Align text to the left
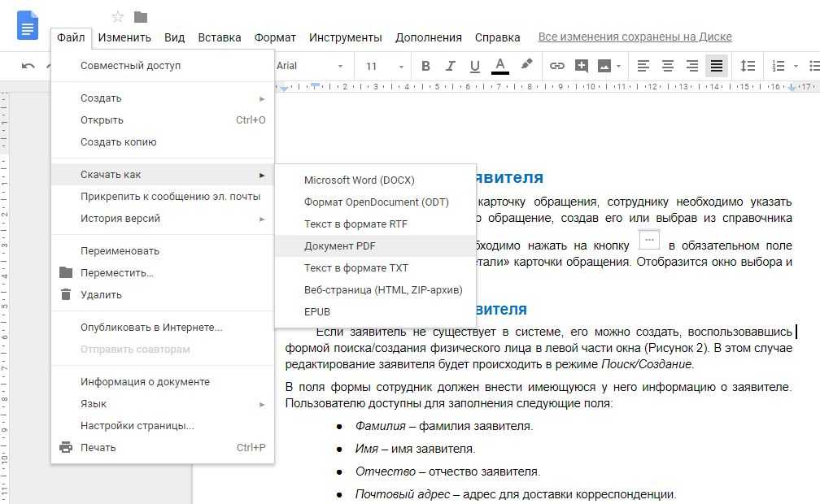Screen dimensions: 820x504 pos(643,66)
